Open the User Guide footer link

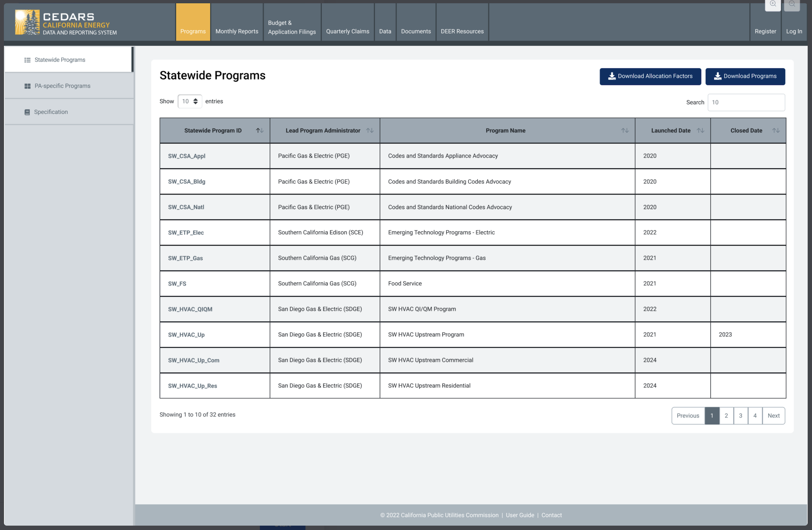click(x=520, y=515)
